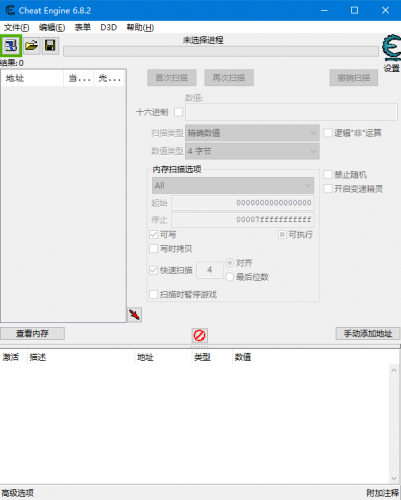Open the 编辑(E) menu
Screen dimensions: 401x500
click(x=52, y=27)
